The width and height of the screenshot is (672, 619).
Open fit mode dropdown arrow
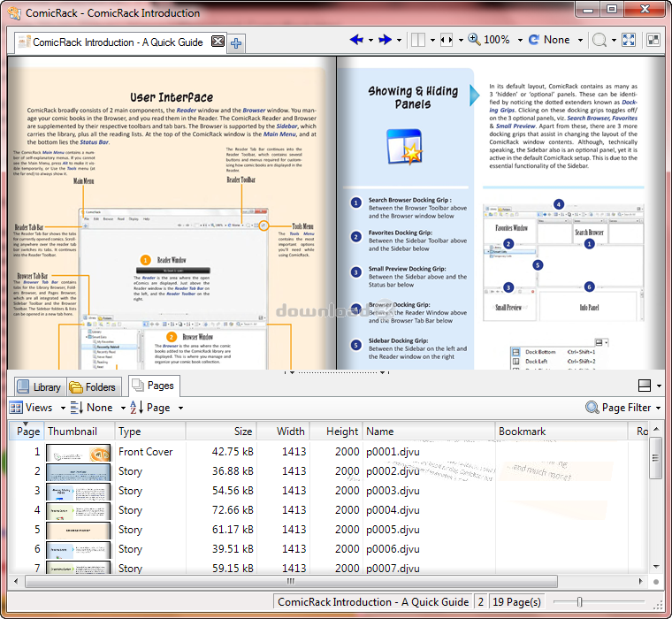pos(461,41)
